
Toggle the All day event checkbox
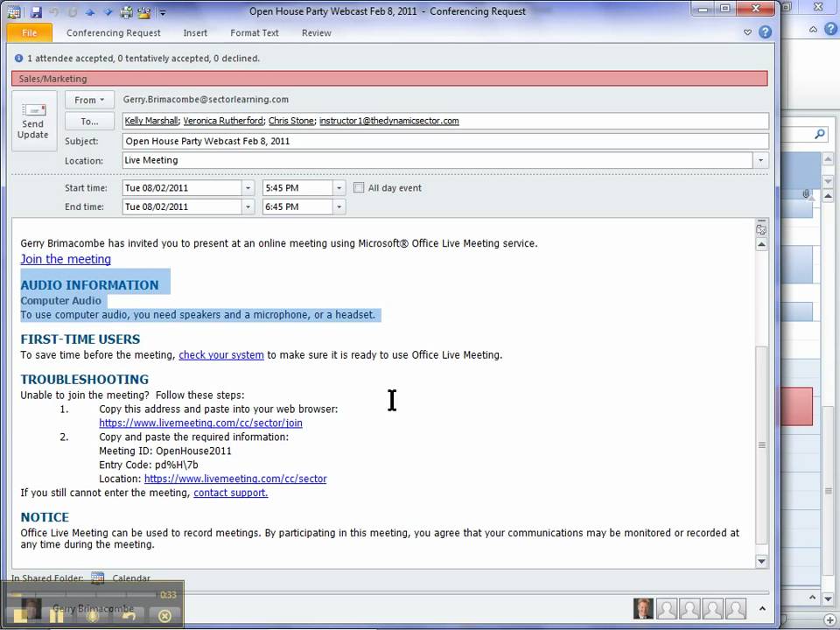[359, 187]
